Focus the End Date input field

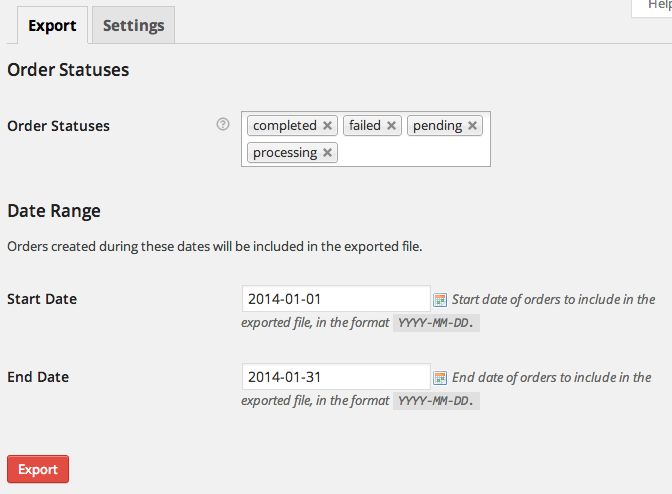[x=336, y=377]
